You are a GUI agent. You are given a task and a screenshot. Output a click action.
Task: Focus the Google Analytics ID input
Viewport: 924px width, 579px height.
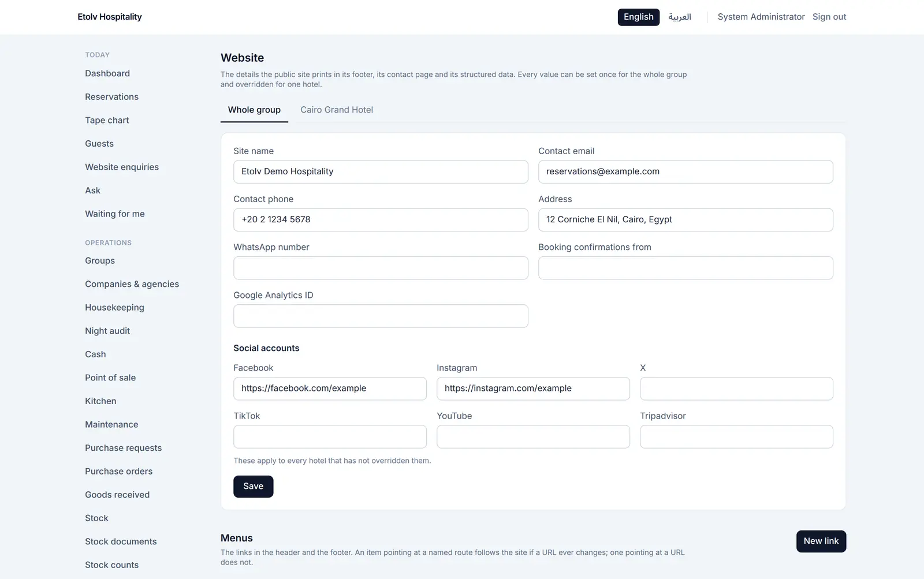pyautogui.click(x=381, y=316)
